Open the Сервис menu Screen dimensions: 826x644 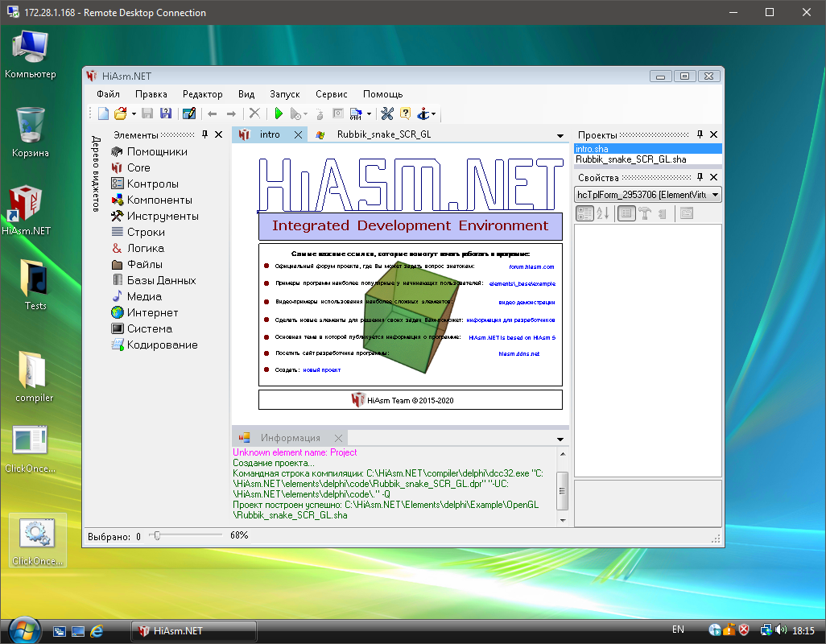tap(332, 94)
